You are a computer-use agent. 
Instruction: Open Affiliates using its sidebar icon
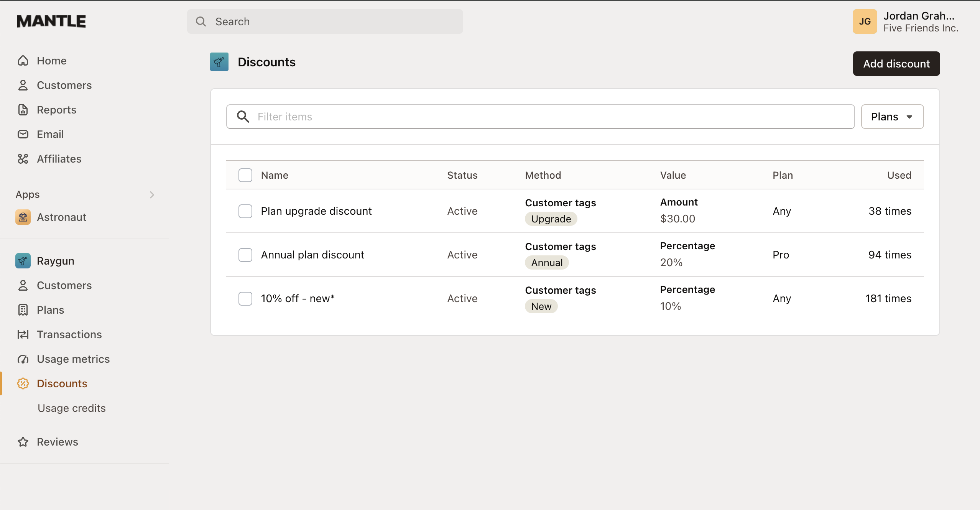(23, 159)
